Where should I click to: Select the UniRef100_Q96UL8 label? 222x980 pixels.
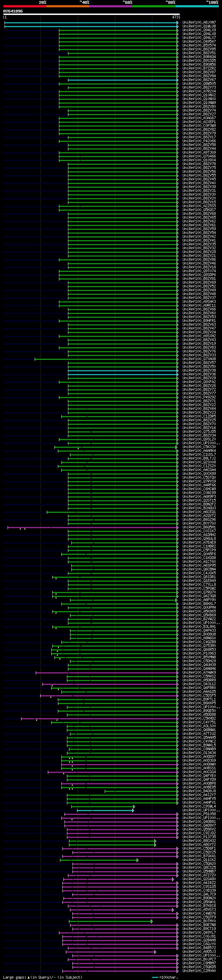pos(199,539)
